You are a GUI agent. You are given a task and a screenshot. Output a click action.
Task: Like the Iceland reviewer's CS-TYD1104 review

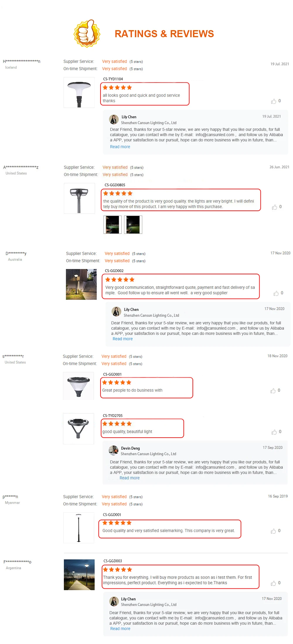[x=273, y=101]
